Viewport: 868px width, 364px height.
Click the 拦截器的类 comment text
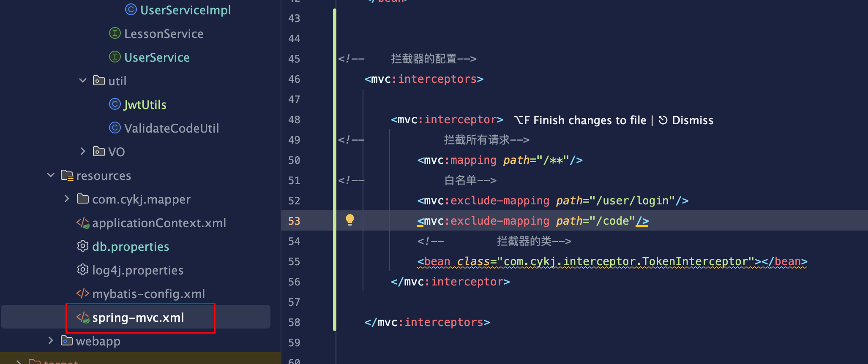(x=524, y=241)
